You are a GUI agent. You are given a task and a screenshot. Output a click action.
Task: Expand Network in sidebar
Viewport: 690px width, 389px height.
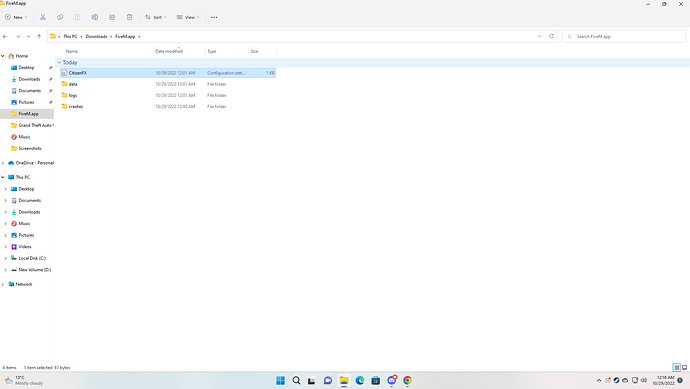[x=3, y=284]
